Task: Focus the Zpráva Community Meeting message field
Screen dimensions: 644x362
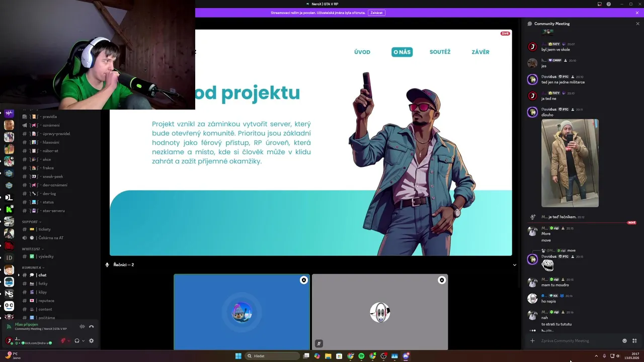Action: click(x=579, y=341)
